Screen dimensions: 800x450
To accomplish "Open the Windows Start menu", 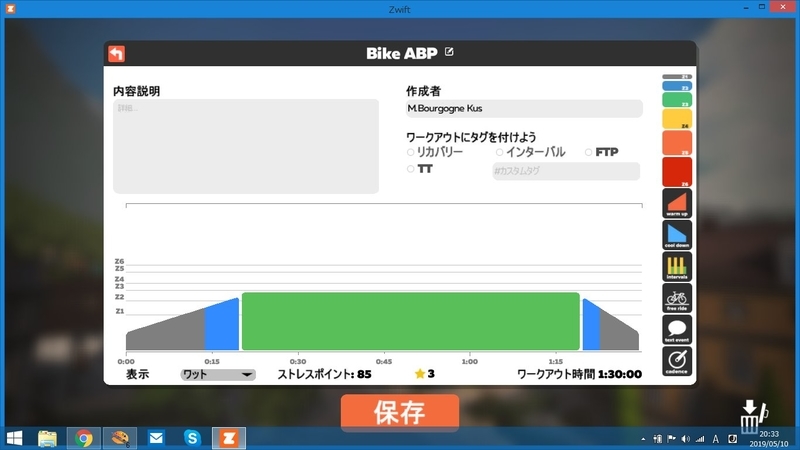I will [14, 438].
